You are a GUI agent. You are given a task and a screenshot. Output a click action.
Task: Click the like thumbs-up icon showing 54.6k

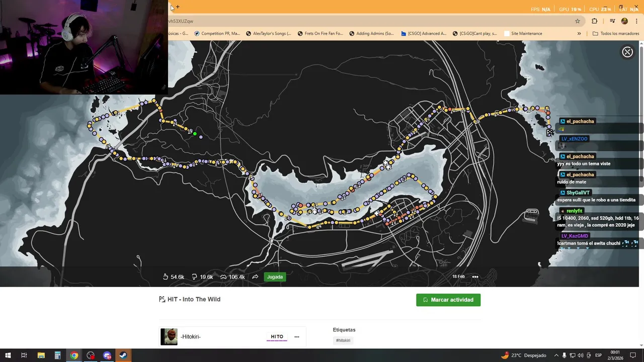[166, 277]
